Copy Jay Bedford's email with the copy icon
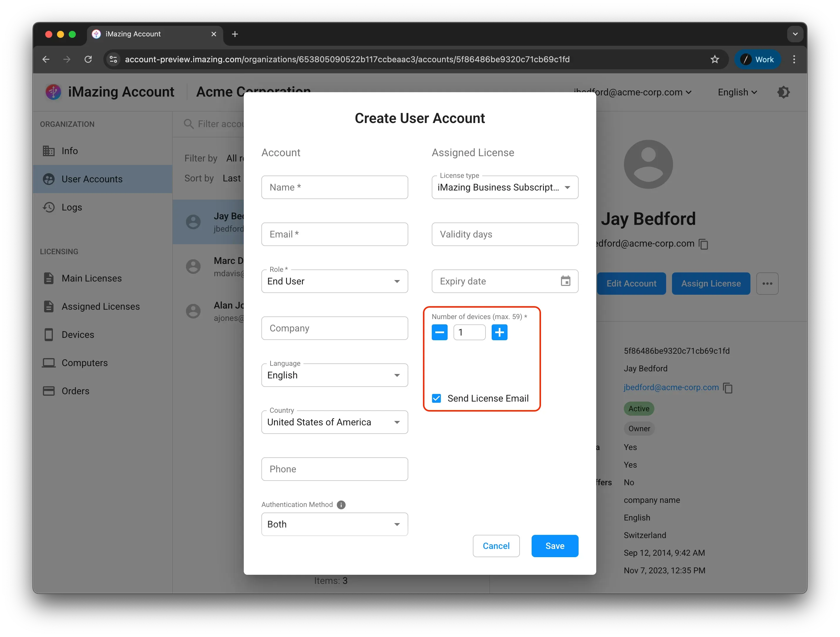Screen dimensions: 840x637 703,244
